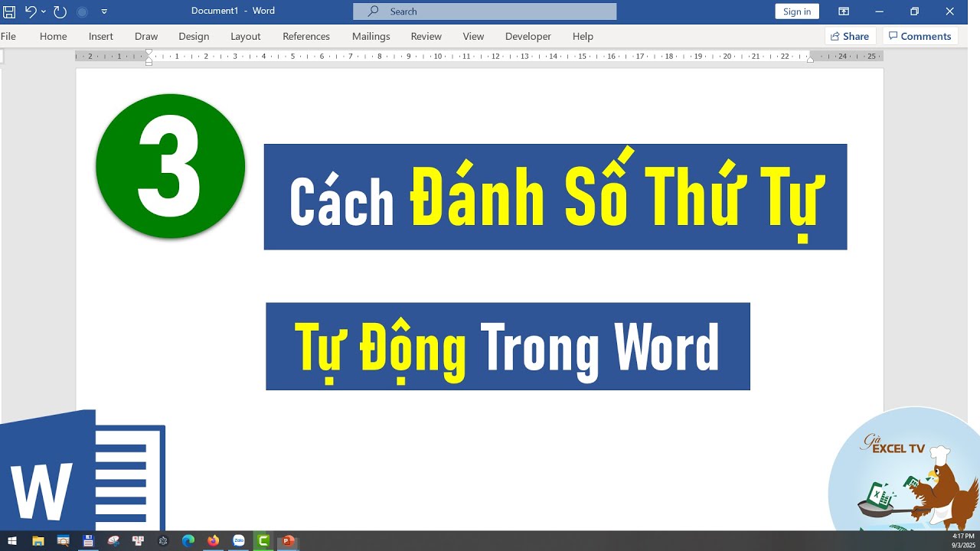Open Ribbon Display Options icon
Screen dimensions: 980x551
tap(844, 11)
